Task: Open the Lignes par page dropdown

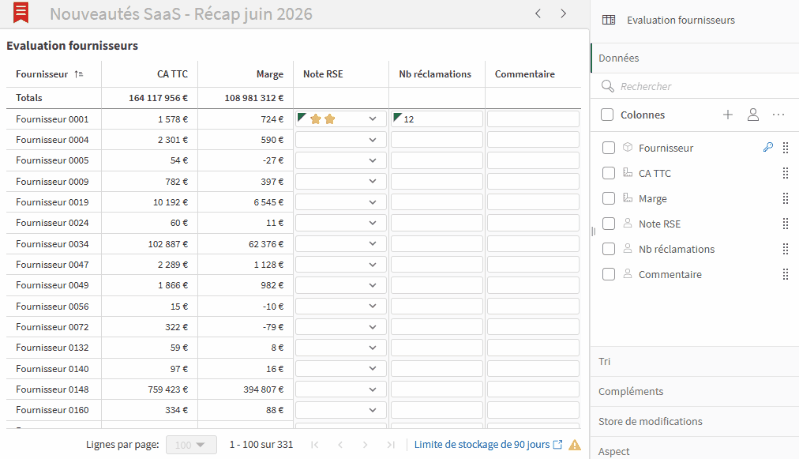Action: click(191, 445)
